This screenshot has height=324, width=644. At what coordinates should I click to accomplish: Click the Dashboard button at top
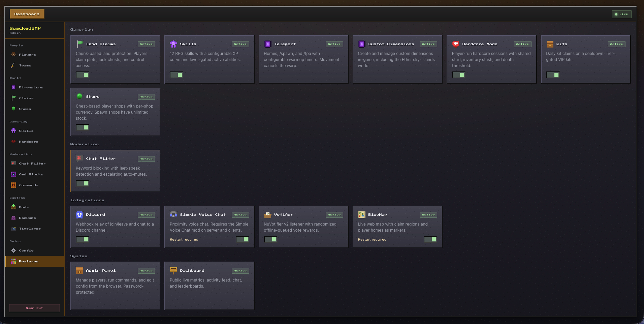27,14
